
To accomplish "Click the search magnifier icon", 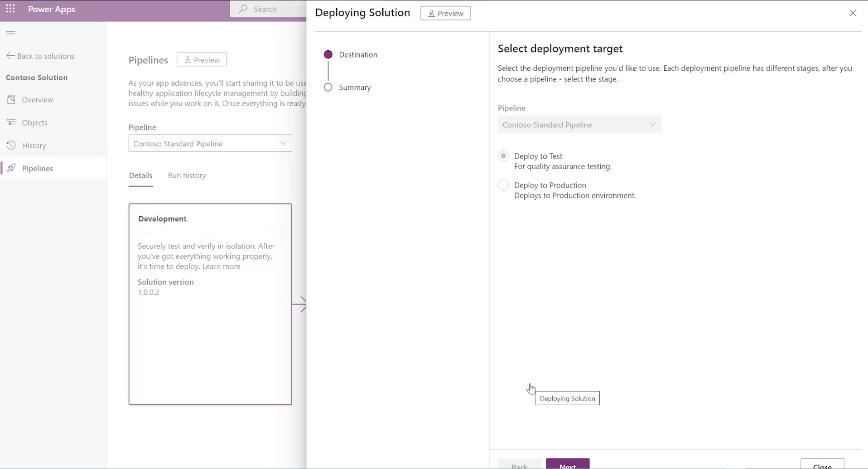I will [x=243, y=9].
